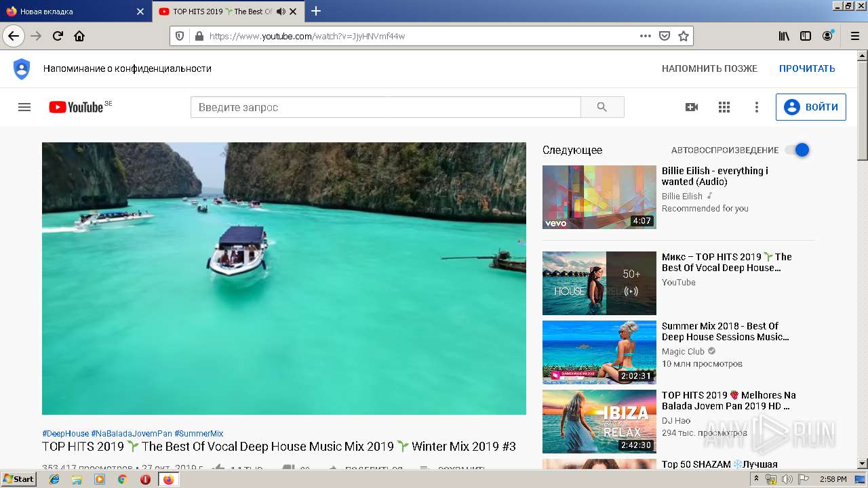The image size is (868, 488).
Task: Launch Internet Explorer from taskbar
Action: (x=54, y=479)
